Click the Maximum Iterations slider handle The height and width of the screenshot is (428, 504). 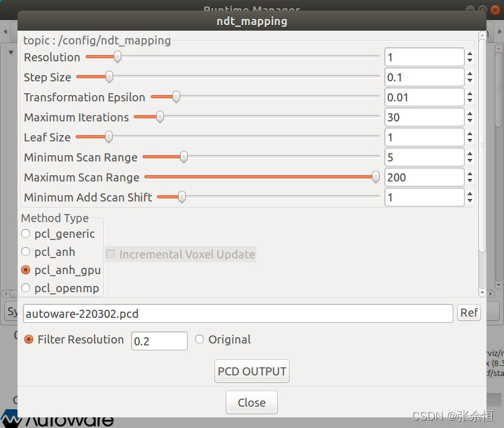160,117
